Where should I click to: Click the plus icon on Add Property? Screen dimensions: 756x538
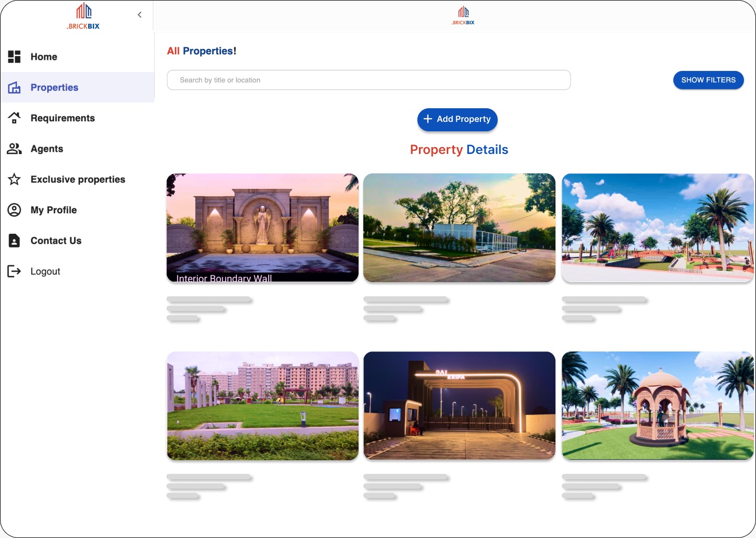[428, 119]
